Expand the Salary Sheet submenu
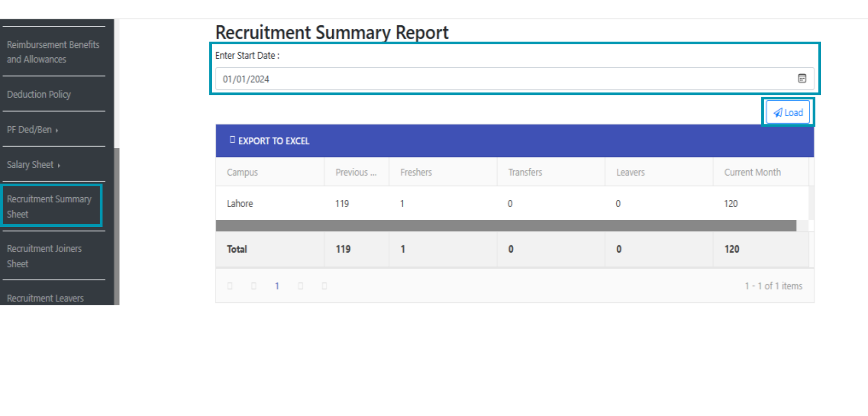The width and height of the screenshot is (868, 416). click(x=33, y=165)
